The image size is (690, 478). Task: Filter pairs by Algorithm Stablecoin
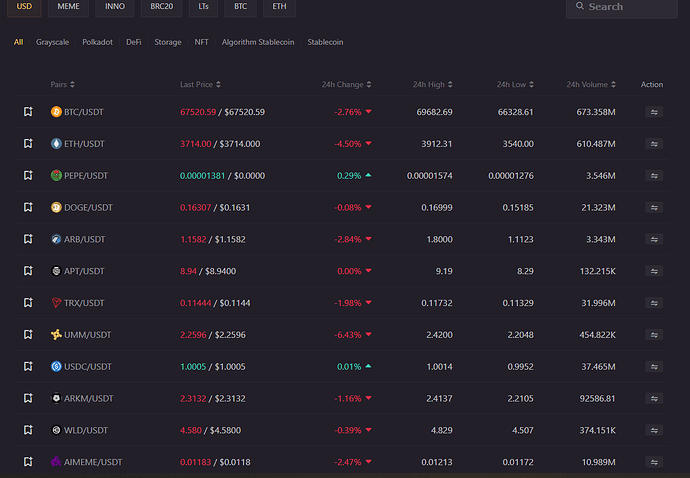pos(258,42)
